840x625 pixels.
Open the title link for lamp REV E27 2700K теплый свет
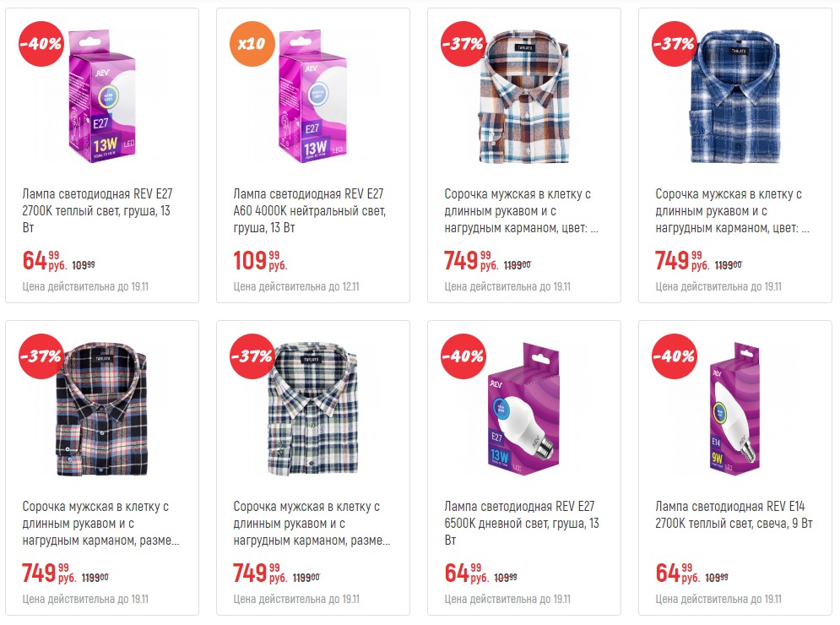(97, 210)
